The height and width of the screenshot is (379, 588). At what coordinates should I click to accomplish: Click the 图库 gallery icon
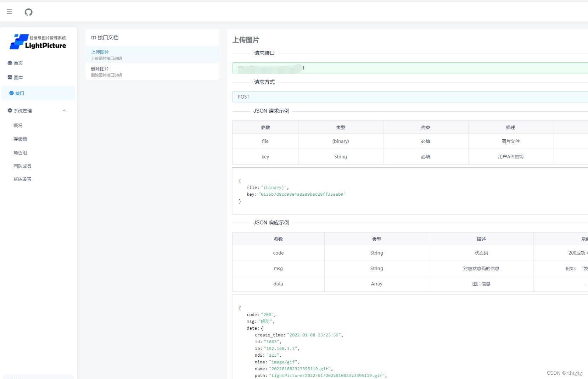click(x=10, y=77)
